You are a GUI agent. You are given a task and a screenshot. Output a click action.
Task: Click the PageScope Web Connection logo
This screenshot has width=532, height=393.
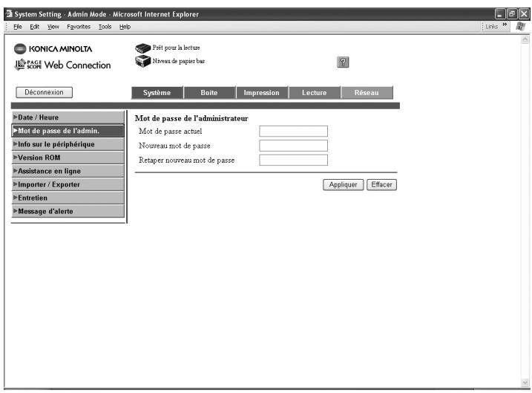pos(62,65)
